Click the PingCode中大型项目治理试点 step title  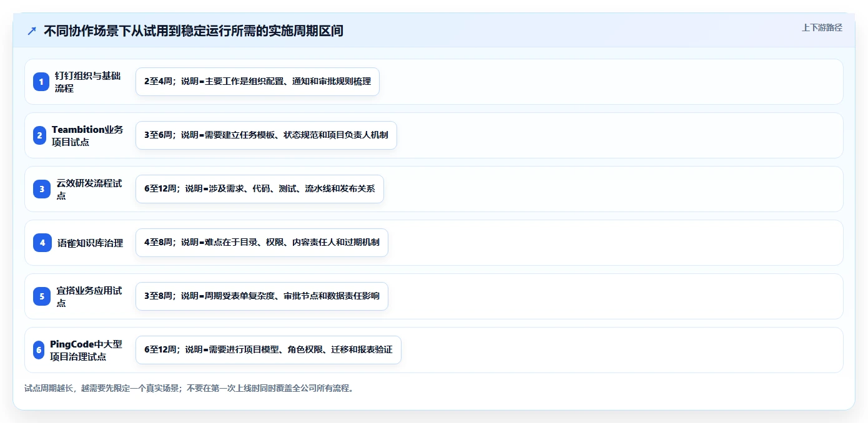pyautogui.click(x=86, y=350)
